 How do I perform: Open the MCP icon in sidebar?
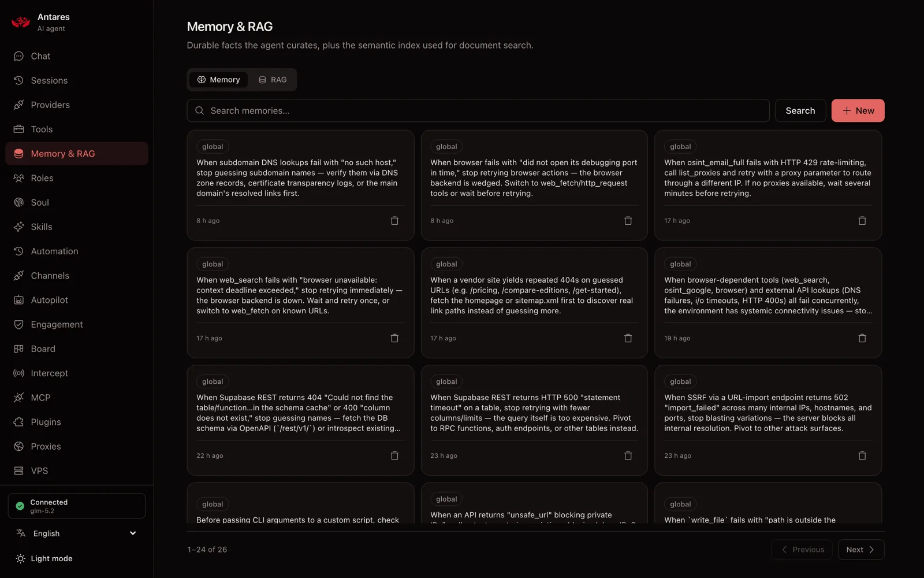point(18,398)
